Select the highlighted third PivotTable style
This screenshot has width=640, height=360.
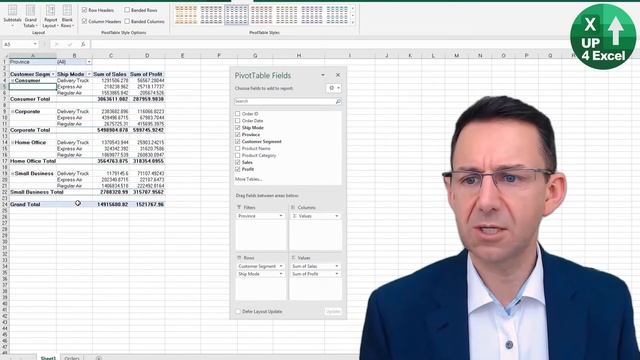pos(236,15)
